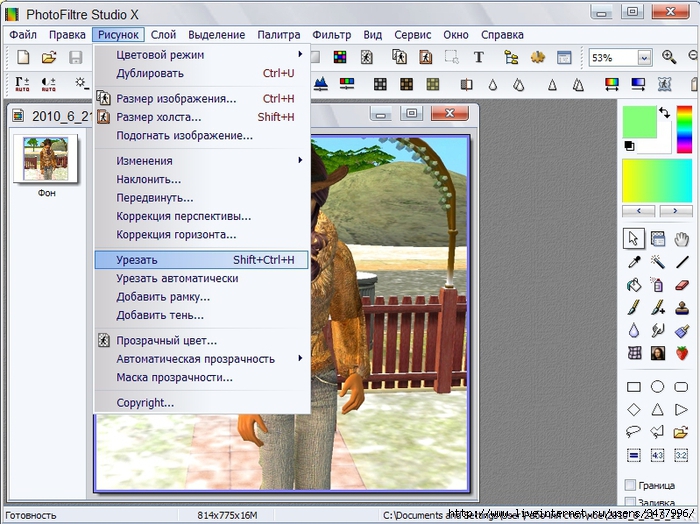
Task: Select the spray can tool
Action: click(x=657, y=285)
